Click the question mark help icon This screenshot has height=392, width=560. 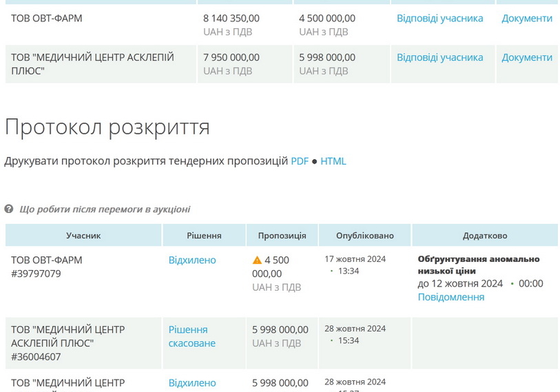pos(9,209)
